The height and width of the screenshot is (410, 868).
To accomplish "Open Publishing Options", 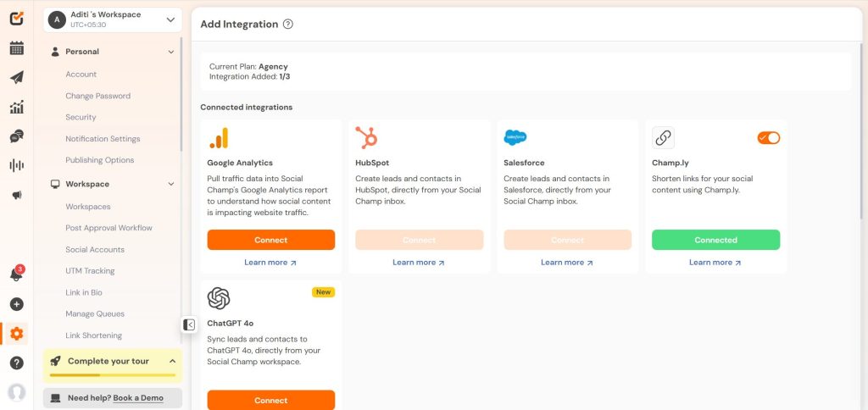I will point(100,160).
